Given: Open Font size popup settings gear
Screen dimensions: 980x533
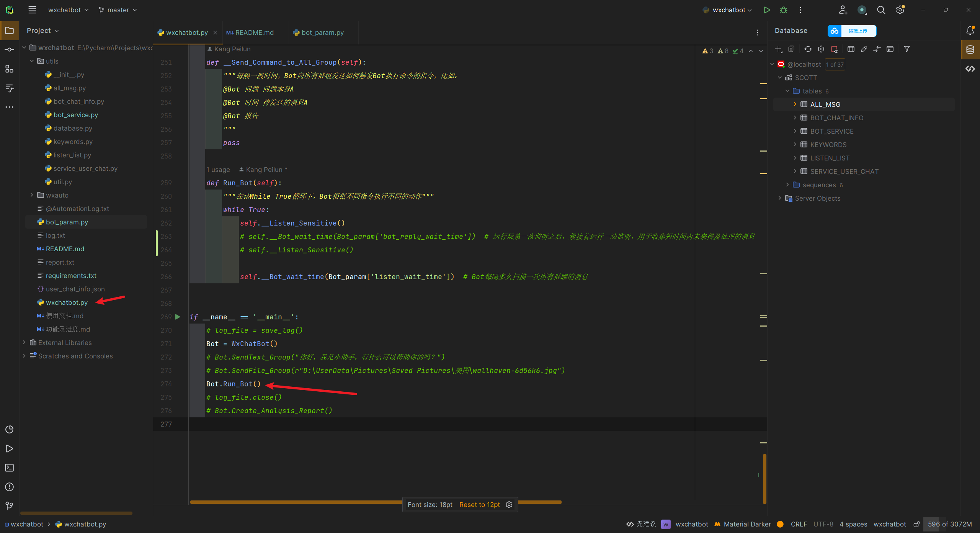Looking at the screenshot, I should [x=509, y=505].
